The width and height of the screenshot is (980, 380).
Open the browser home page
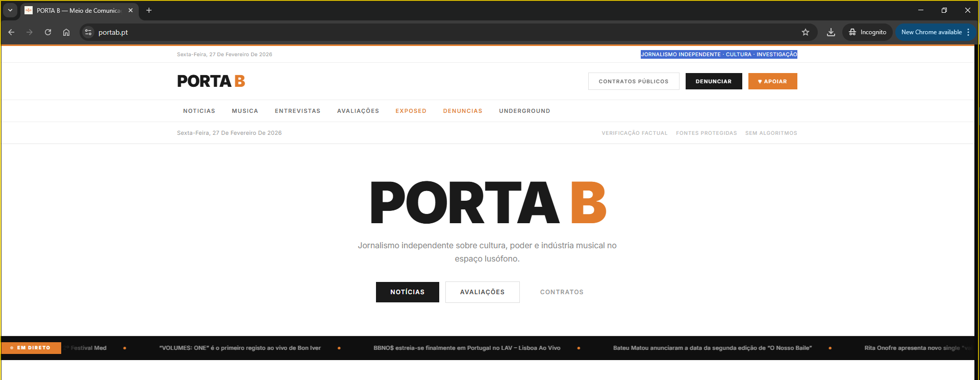point(66,32)
